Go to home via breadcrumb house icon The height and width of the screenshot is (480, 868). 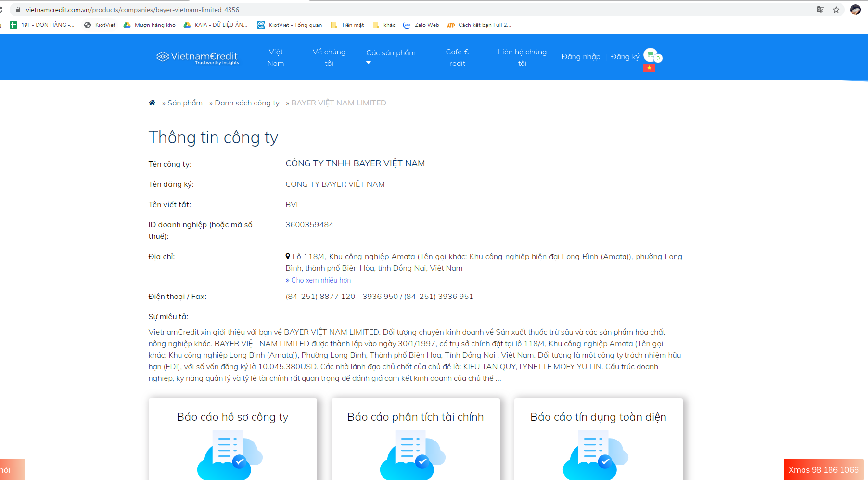[x=152, y=103]
